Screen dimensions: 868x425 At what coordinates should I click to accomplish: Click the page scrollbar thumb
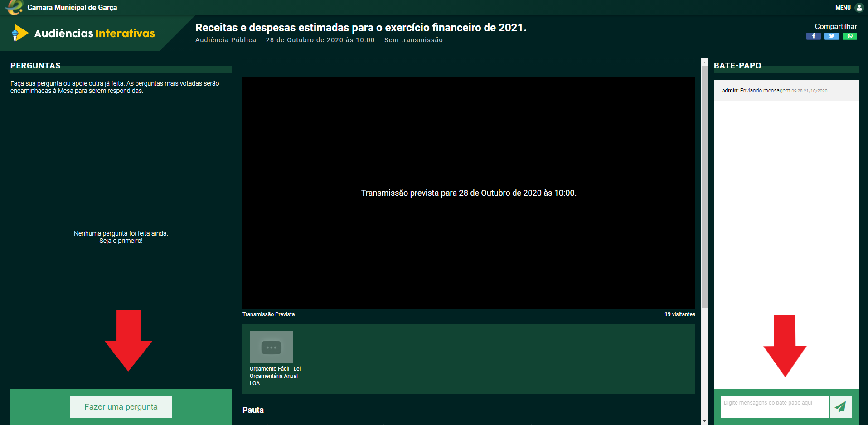tap(704, 186)
